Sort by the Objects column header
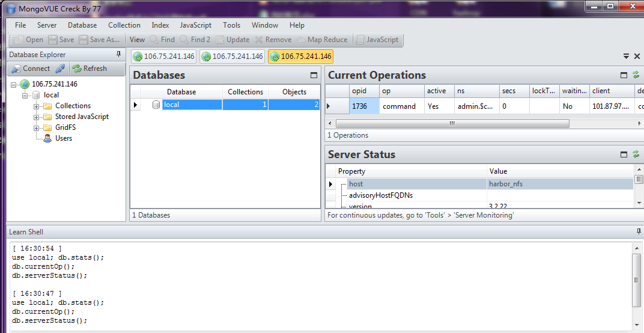 tap(294, 92)
